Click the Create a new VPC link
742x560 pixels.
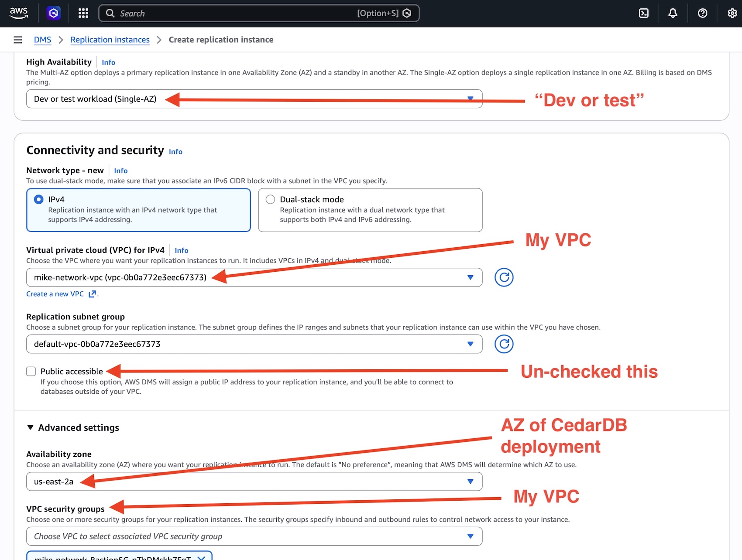tap(55, 294)
